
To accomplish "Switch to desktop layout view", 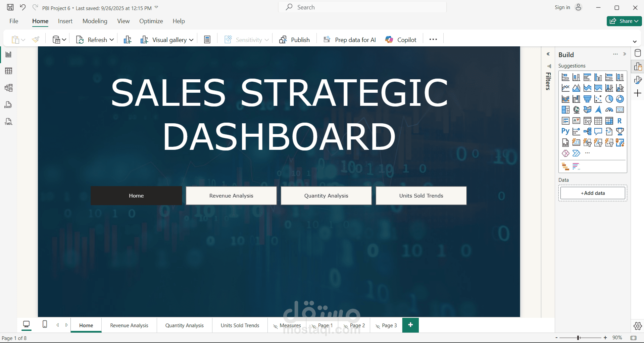I will [x=26, y=325].
